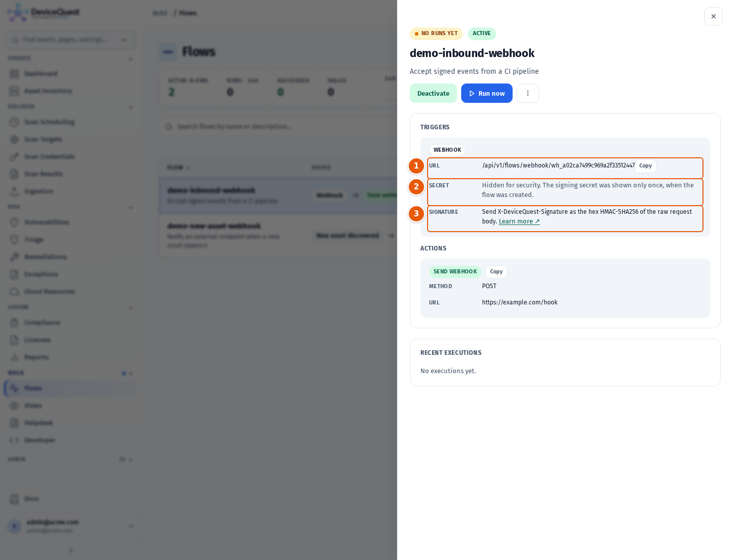Click the NO RUNS YET status badge
Image resolution: width=733 pixels, height=560 pixels.
coord(436,34)
